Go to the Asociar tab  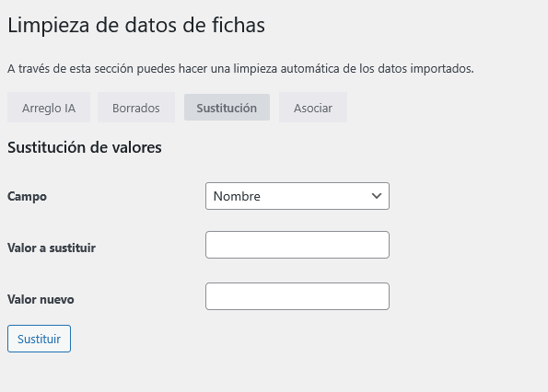coord(313,108)
